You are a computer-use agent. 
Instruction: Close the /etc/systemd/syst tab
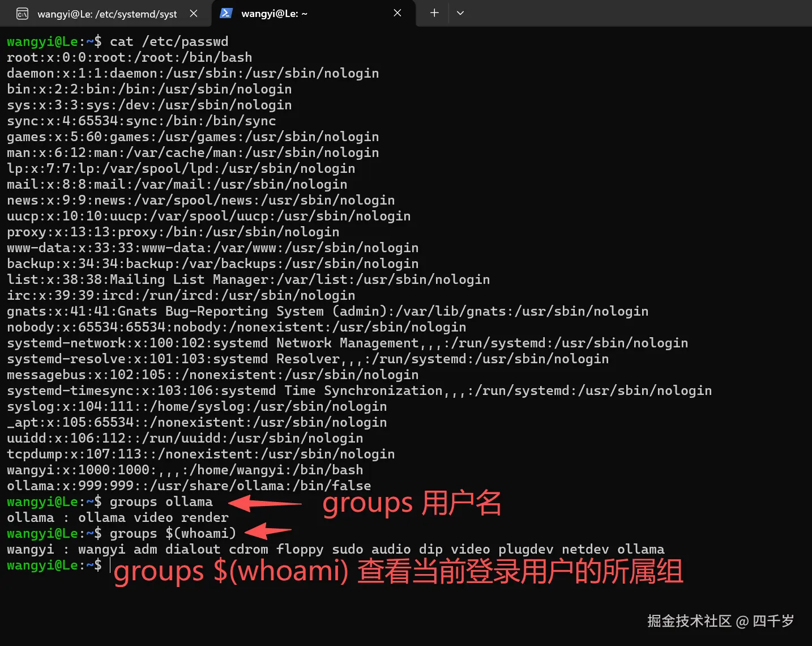193,13
